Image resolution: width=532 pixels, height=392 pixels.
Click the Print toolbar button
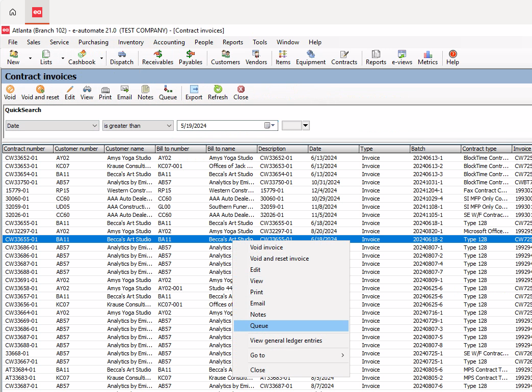105,93
